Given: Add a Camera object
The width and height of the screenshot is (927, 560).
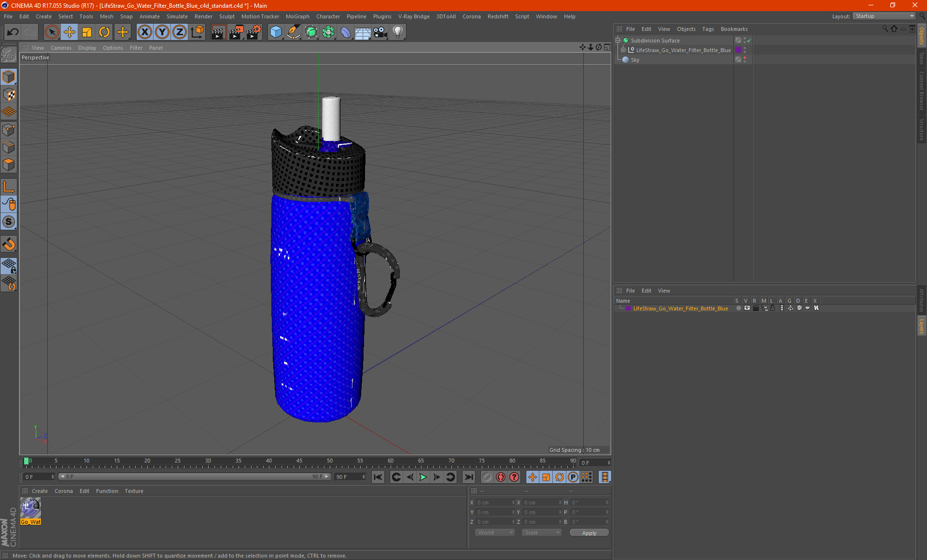Looking at the screenshot, I should click(380, 32).
